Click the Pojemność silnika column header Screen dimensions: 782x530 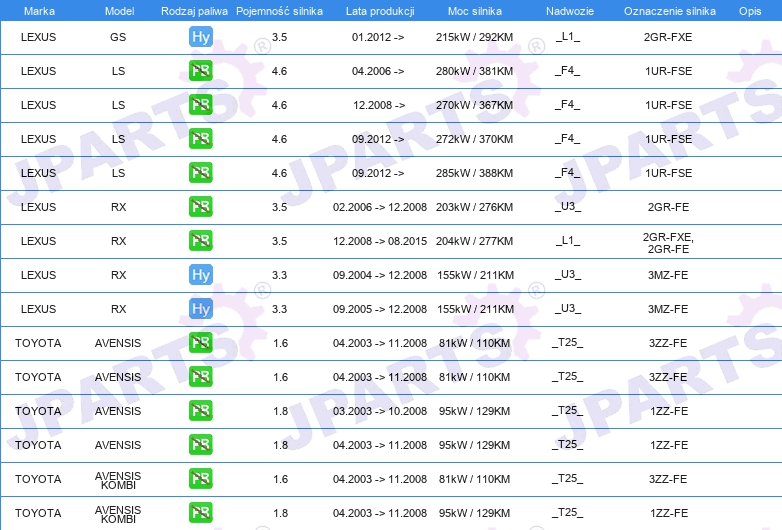[279, 11]
